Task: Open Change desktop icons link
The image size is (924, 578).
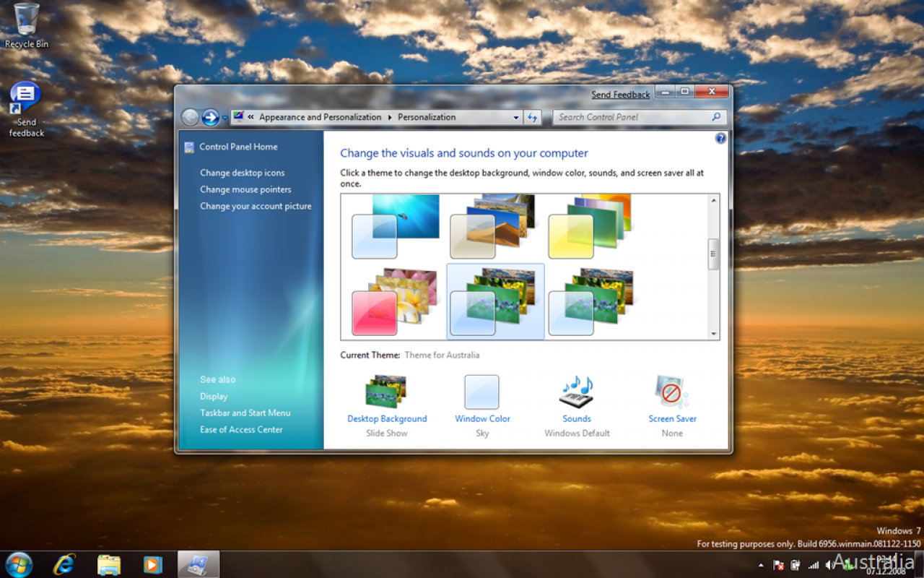Action: click(243, 173)
